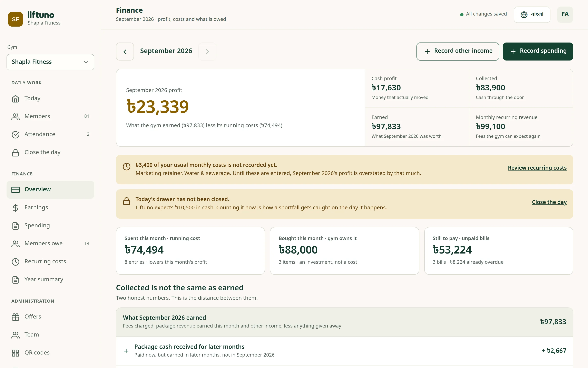Click the Year summary document icon
Viewport: 588px width, 368px height.
pos(15,280)
